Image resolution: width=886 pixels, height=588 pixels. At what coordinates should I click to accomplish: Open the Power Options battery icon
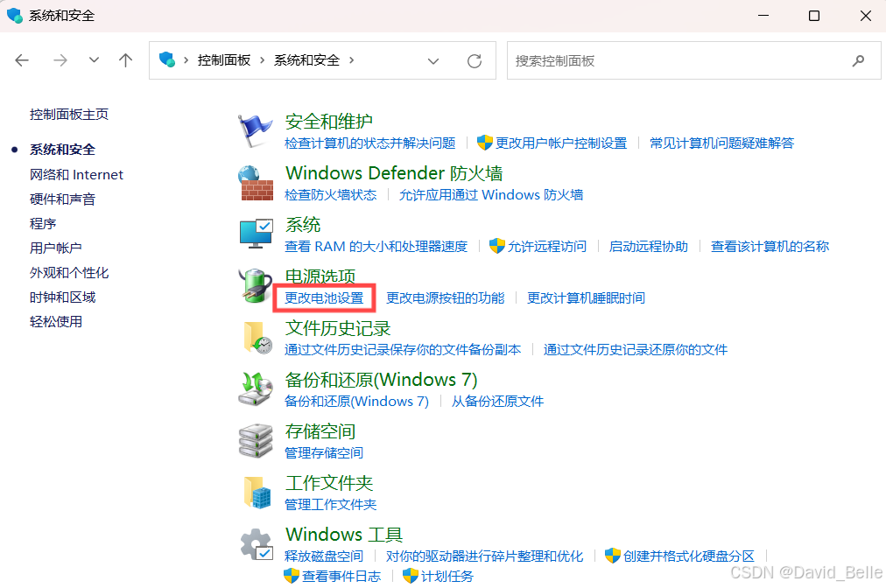[256, 286]
